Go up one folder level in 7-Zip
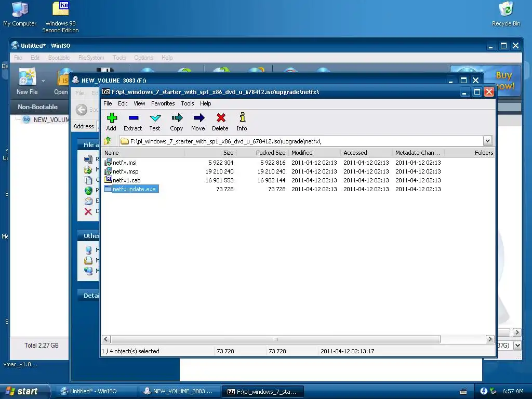This screenshot has height=399, width=532. pos(108,141)
